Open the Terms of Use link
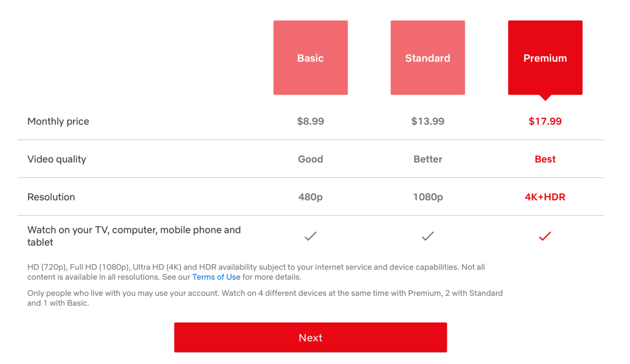 click(x=216, y=277)
